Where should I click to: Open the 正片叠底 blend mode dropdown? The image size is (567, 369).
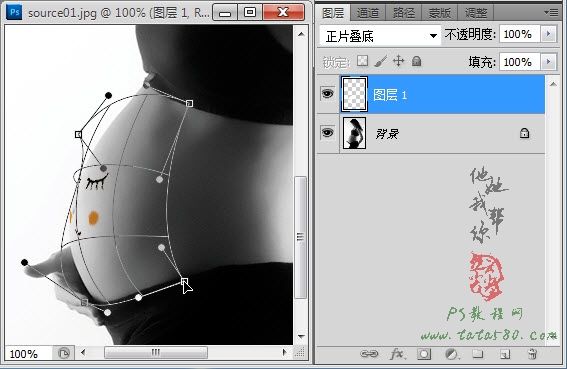pos(380,35)
